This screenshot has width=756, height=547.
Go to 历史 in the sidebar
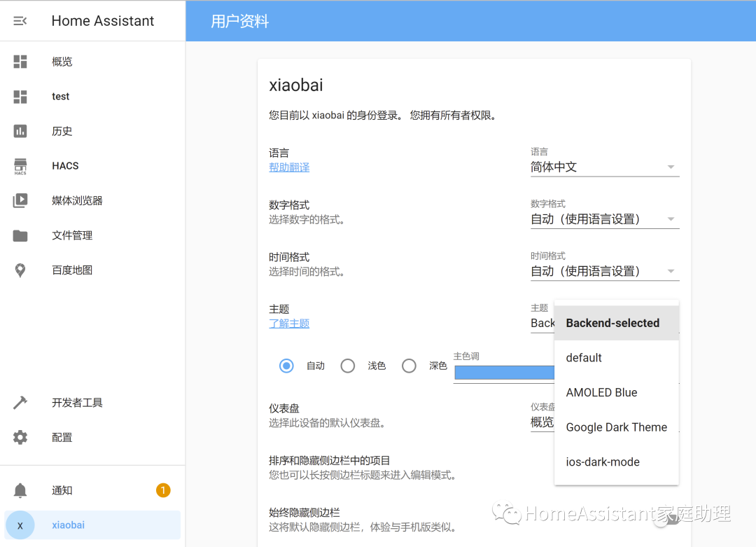coord(92,131)
